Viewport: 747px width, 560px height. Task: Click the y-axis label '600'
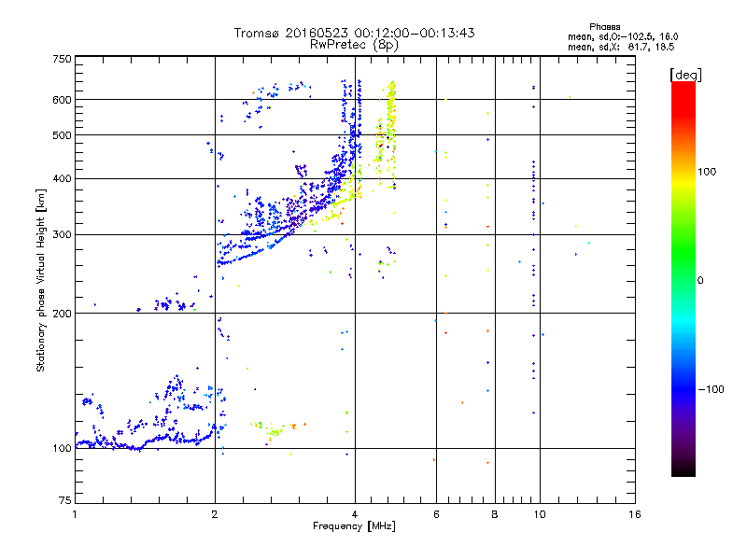[62, 100]
